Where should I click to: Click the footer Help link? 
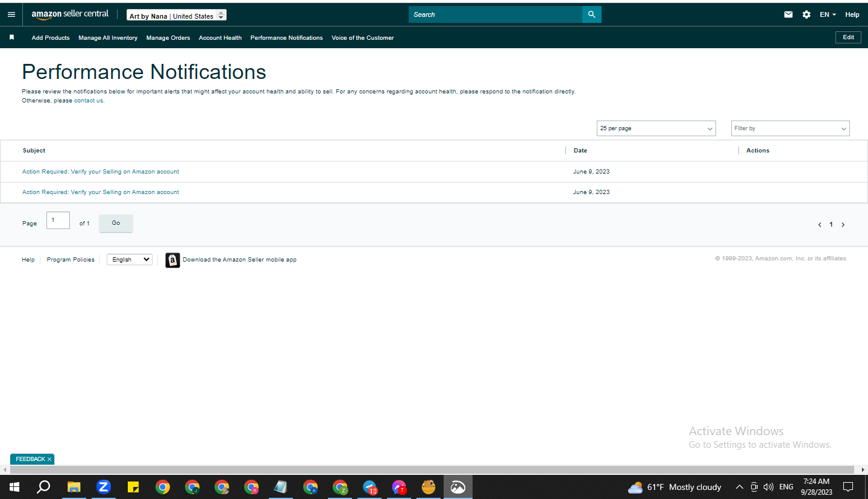pyautogui.click(x=28, y=260)
